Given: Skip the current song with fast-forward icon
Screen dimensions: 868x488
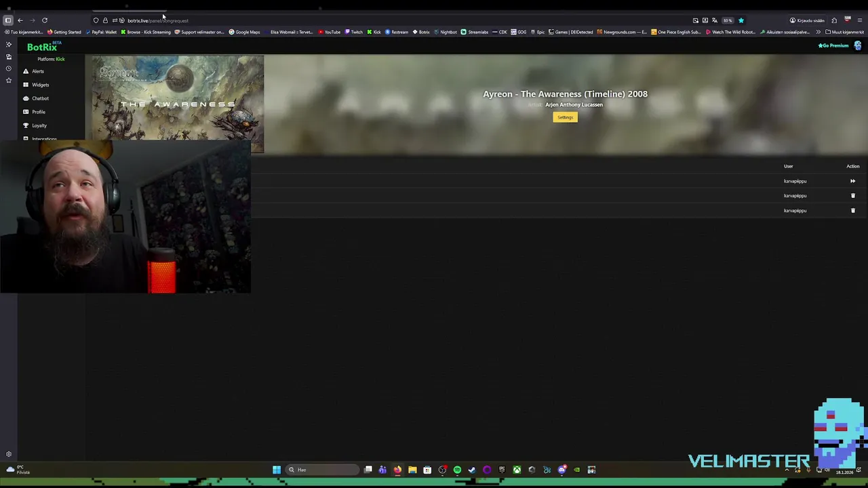Looking at the screenshot, I should (852, 181).
